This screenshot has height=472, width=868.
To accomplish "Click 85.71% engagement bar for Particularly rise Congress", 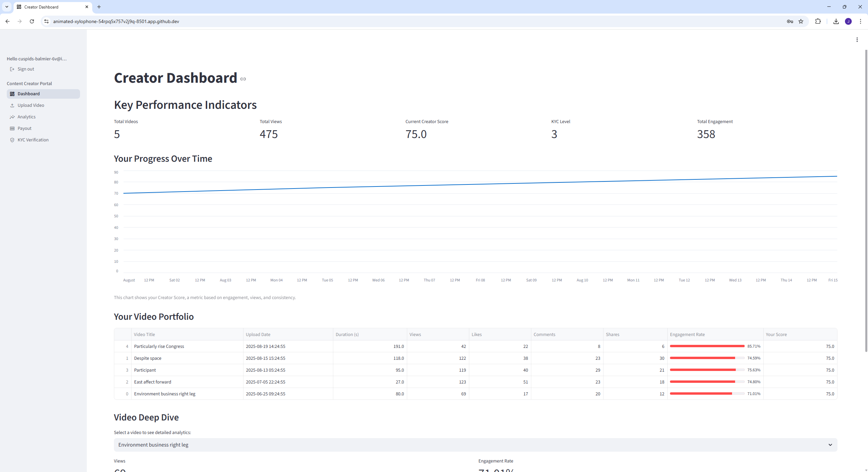I will (x=707, y=346).
